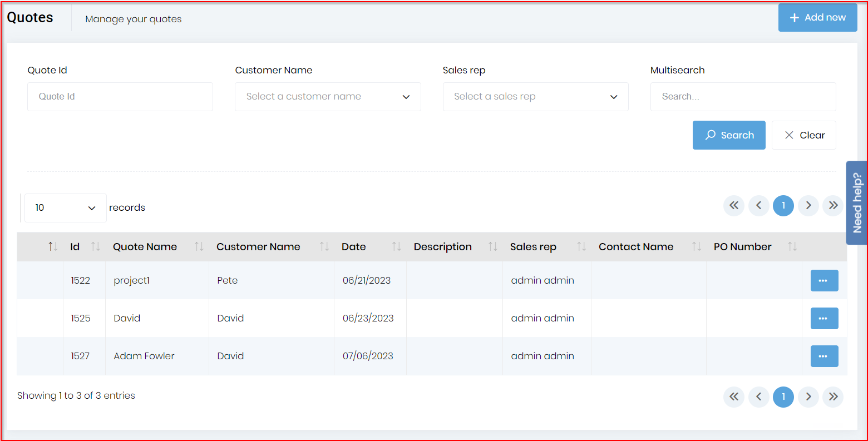Click admin admin in row 1522

542,280
